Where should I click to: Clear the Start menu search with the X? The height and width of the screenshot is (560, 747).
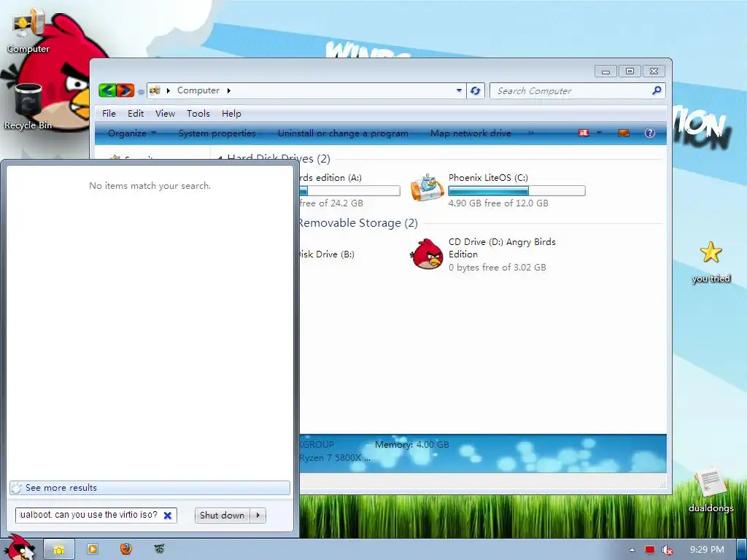[168, 516]
